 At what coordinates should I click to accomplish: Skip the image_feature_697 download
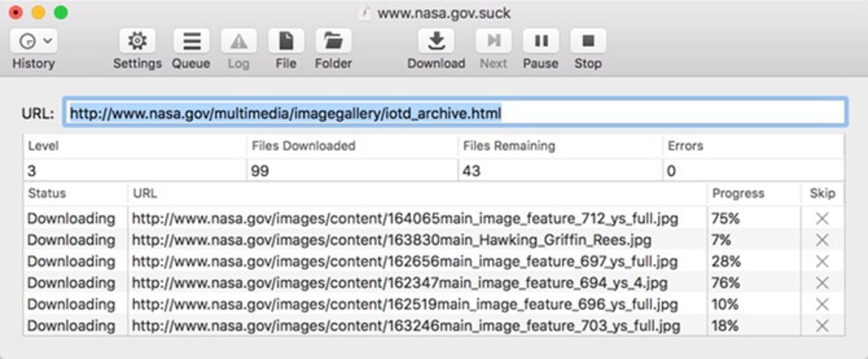point(822,261)
